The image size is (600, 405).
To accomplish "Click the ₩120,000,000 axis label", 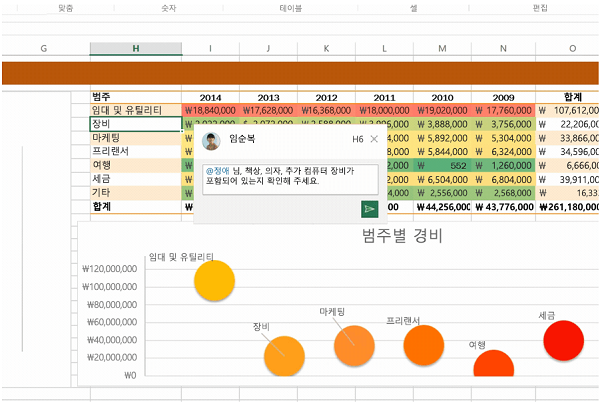I will pyautogui.click(x=109, y=269).
